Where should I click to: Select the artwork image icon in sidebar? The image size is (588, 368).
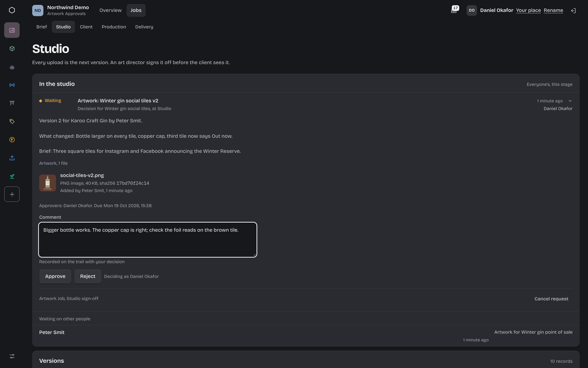click(x=12, y=30)
